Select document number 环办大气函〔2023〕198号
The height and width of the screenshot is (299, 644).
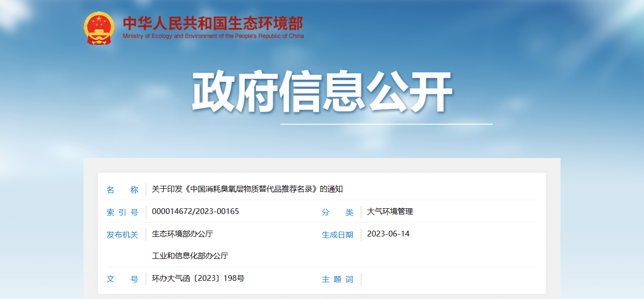[198, 278]
